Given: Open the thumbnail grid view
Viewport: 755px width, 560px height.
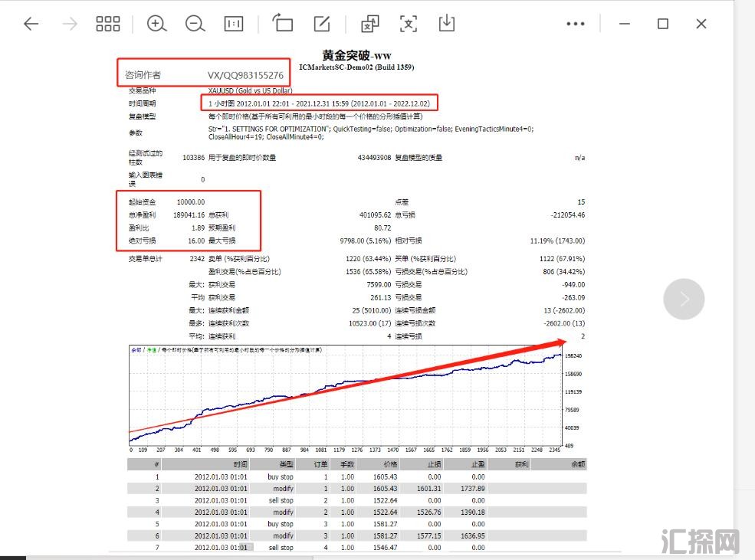Looking at the screenshot, I should pos(108,24).
